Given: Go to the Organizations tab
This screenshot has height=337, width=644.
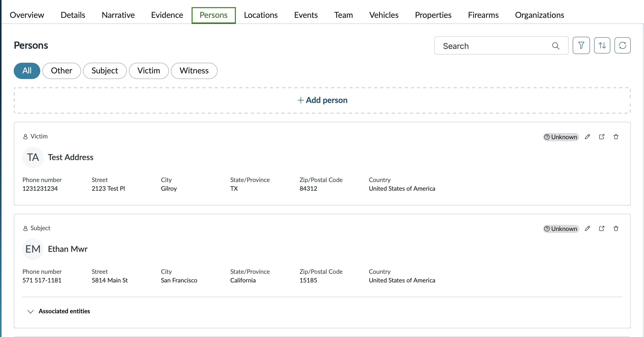Looking at the screenshot, I should pyautogui.click(x=540, y=15).
